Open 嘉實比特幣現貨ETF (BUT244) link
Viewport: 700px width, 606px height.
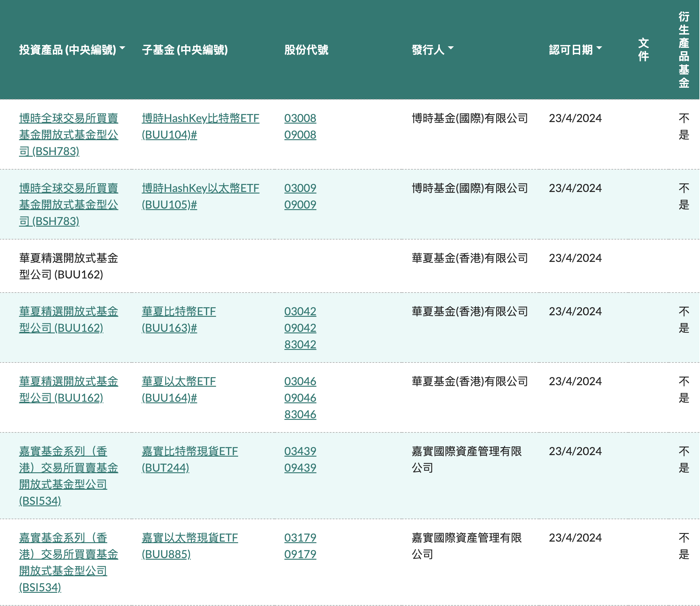190,460
